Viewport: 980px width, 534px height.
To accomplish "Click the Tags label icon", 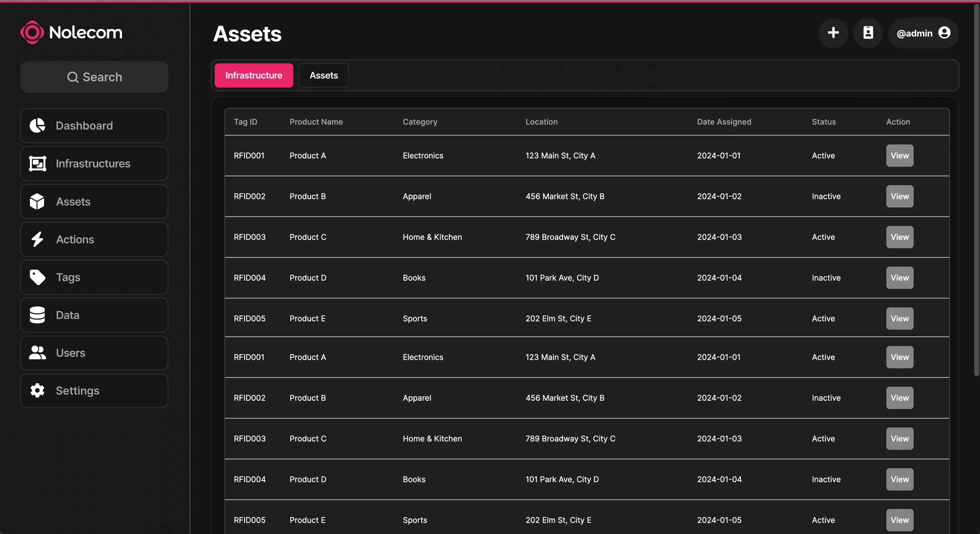I will coord(37,277).
